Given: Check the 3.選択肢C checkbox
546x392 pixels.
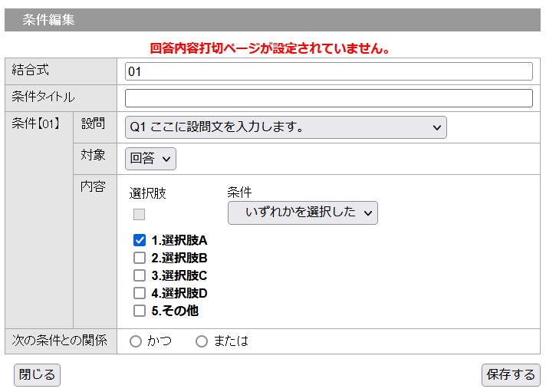Looking at the screenshot, I should 140,275.
